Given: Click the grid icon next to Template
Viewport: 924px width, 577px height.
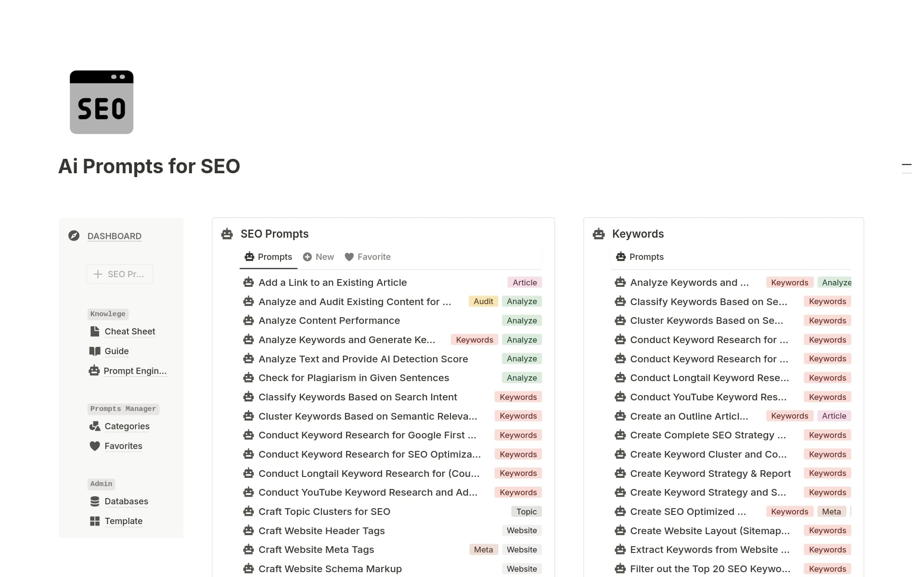Looking at the screenshot, I should point(94,521).
